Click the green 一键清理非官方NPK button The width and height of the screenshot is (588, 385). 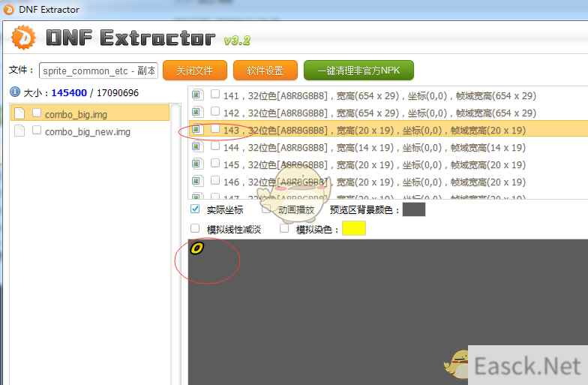(358, 71)
